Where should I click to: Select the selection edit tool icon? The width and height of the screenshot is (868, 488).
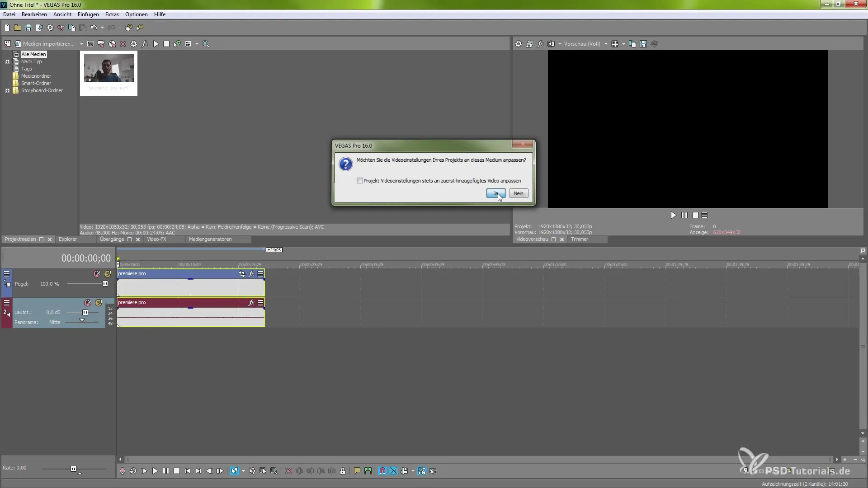coord(263,471)
